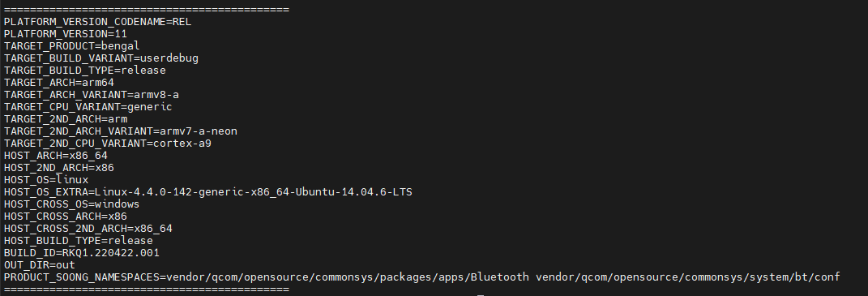Click the TARGET_ARCH=arm64 line
The image size is (868, 296).
(58, 84)
